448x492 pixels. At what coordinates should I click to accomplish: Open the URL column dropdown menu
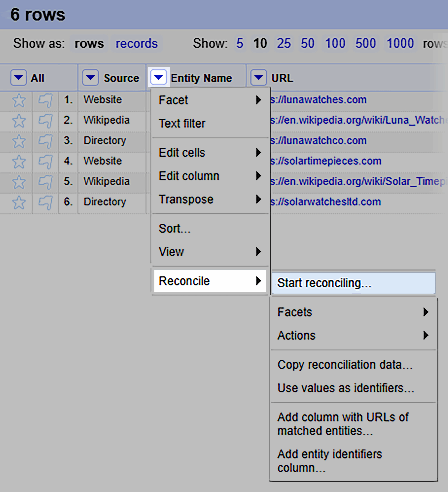pyautogui.click(x=259, y=77)
